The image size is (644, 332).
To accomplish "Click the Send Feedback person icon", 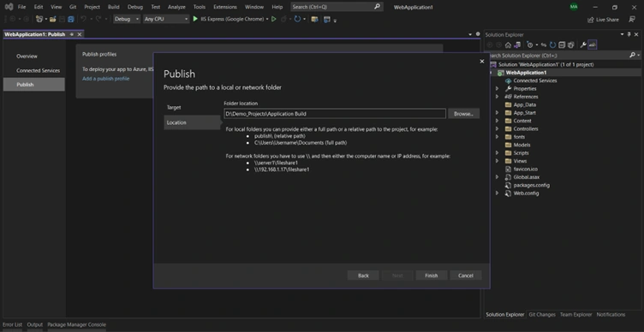I will point(632,20).
